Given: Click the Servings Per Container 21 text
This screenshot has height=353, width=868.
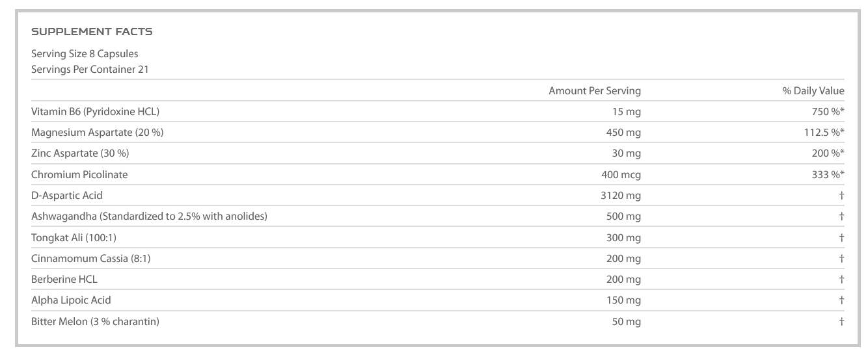Looking at the screenshot, I should pos(90,69).
